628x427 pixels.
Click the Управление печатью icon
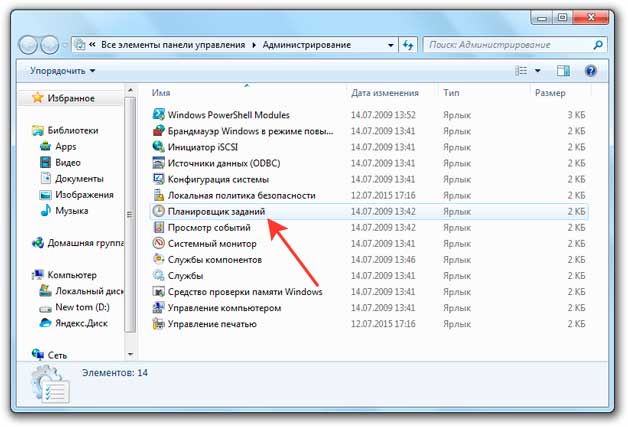pos(159,324)
